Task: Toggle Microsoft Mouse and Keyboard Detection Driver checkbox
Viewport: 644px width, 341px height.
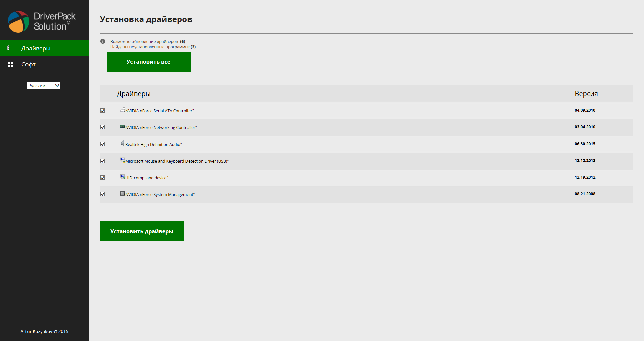Action: pyautogui.click(x=103, y=161)
